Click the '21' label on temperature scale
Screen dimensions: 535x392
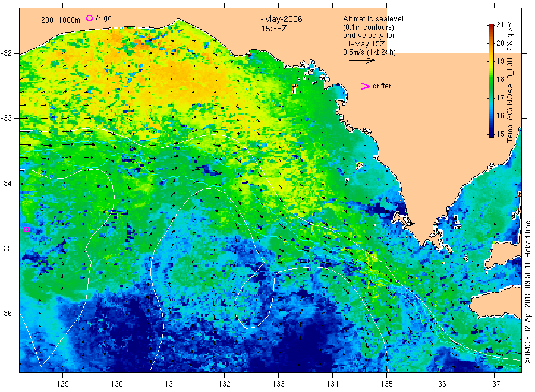[x=500, y=24]
